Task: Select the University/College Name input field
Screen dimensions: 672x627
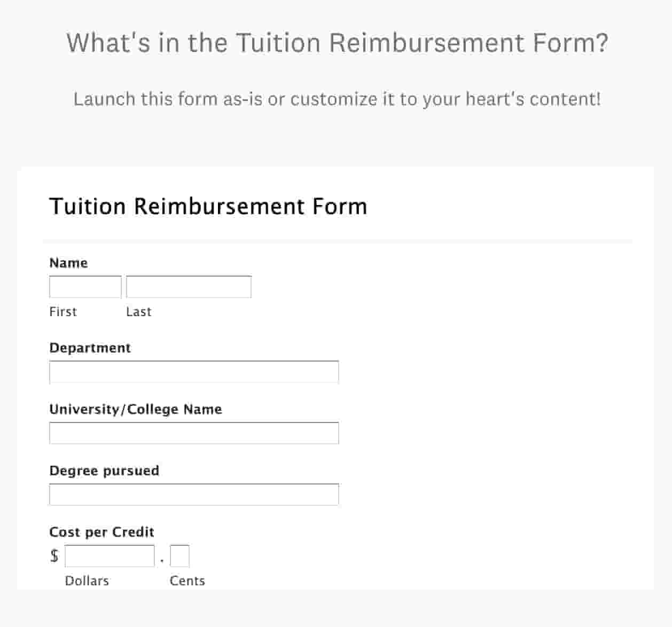Action: 194,433
